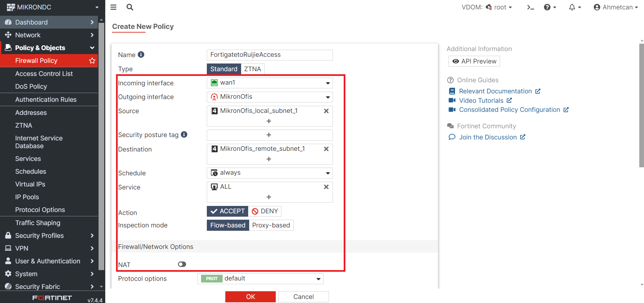This screenshot has width=644, height=303.
Task: Add another Destination entry with plus
Action: coord(269,159)
